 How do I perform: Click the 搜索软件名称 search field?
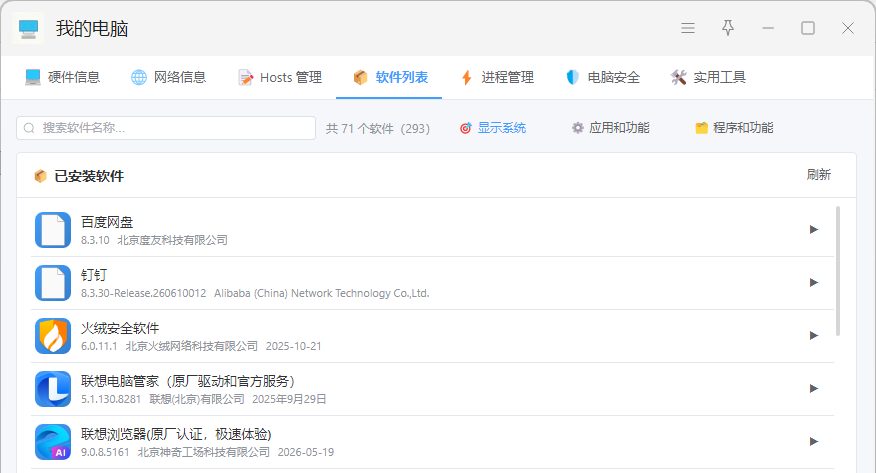click(166, 128)
